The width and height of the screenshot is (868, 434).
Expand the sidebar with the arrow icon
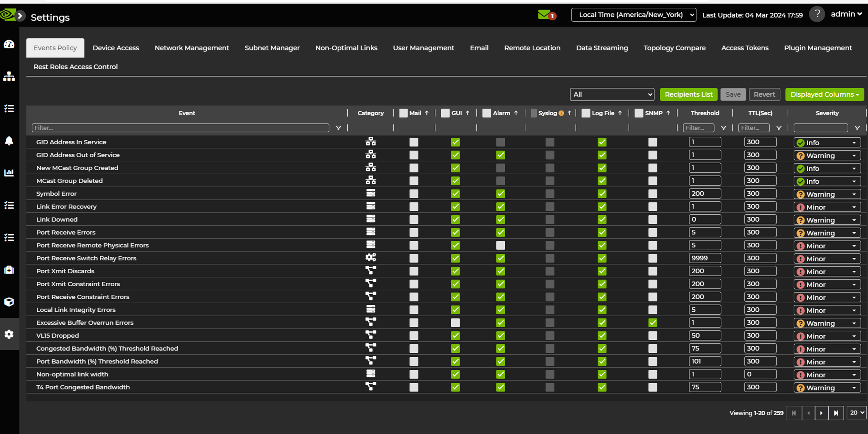click(x=20, y=16)
